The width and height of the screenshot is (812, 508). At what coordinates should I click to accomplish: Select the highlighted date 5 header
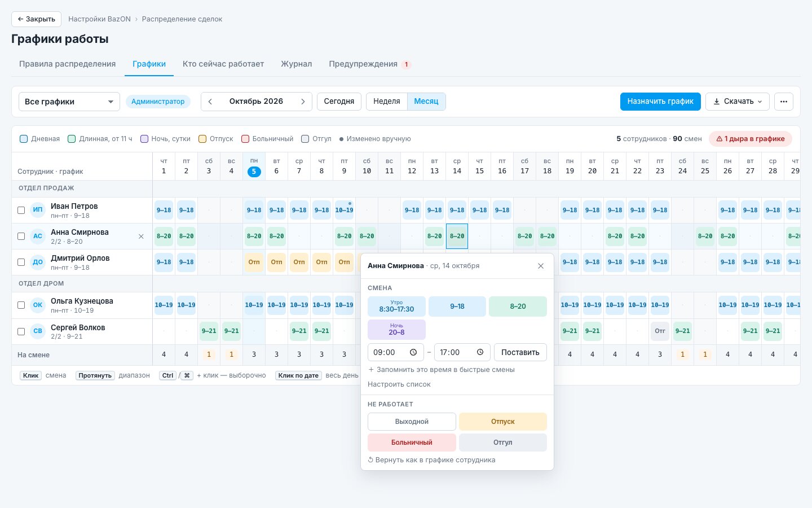coord(254,172)
